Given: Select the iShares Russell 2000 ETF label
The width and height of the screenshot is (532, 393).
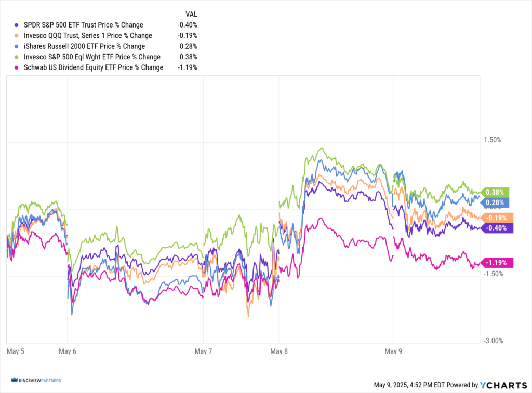Looking at the screenshot, I should click(x=84, y=46).
